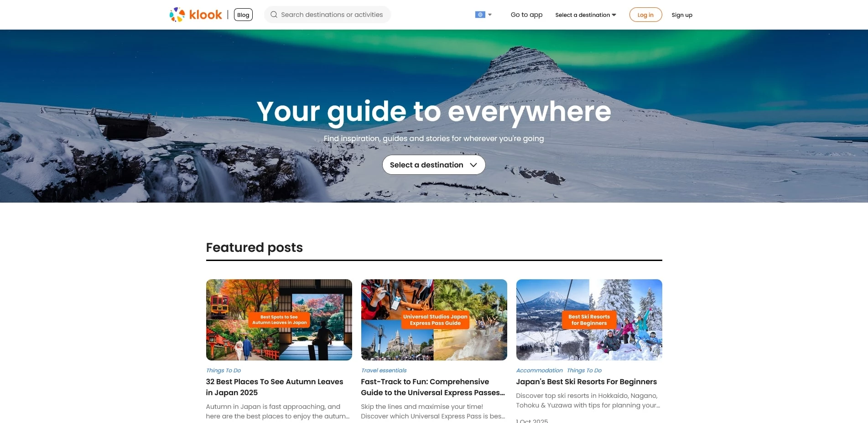Click the Sign up link
Screen dimensions: 868x423
(682, 15)
